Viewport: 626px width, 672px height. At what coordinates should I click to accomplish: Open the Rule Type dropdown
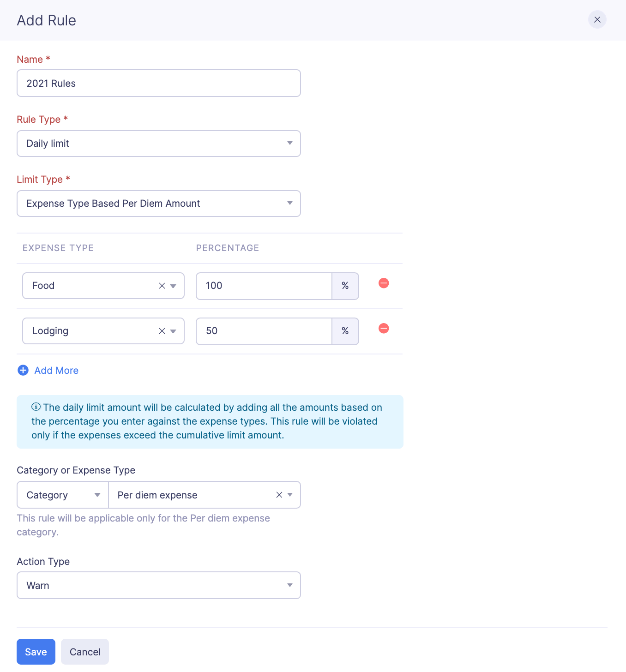coord(158,144)
